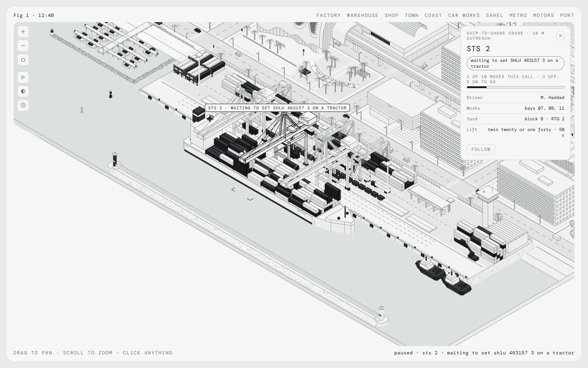This screenshot has height=368, width=588.
Task: Click the block B · RTG 2 value
Action: [x=544, y=119]
